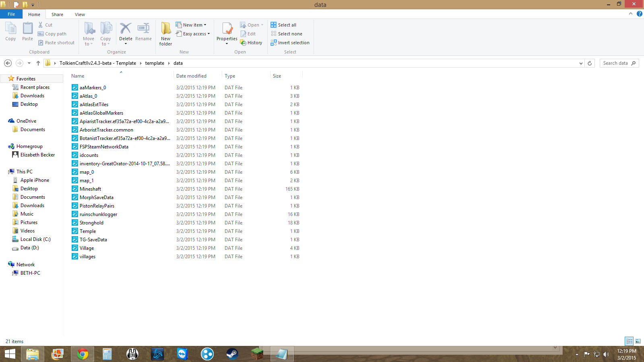This screenshot has width=644, height=362.
Task: Minimize the ribbon with the chevron
Action: [631, 14]
